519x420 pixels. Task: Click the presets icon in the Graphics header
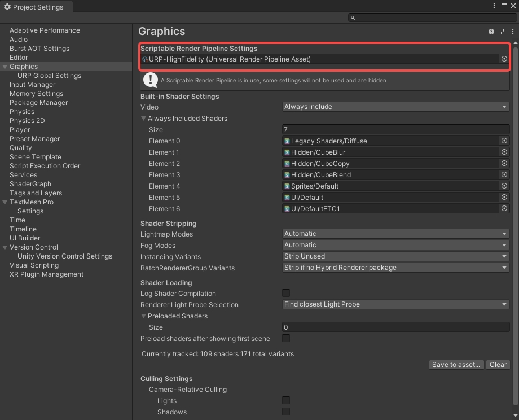click(x=502, y=32)
